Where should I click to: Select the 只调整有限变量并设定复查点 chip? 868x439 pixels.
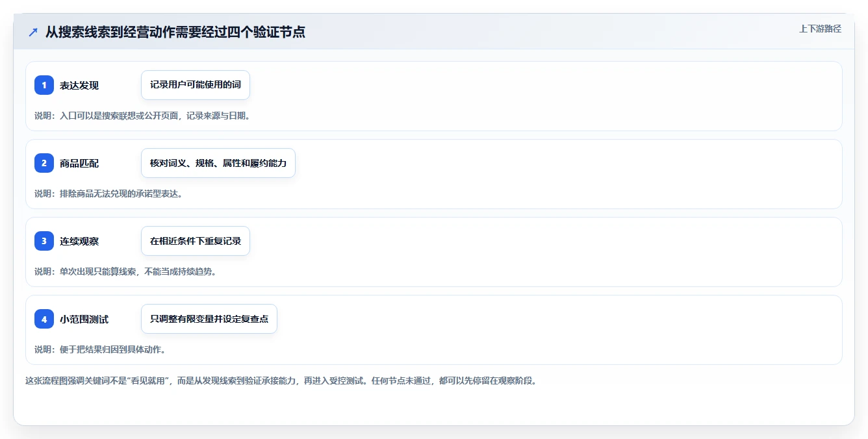[x=209, y=319]
